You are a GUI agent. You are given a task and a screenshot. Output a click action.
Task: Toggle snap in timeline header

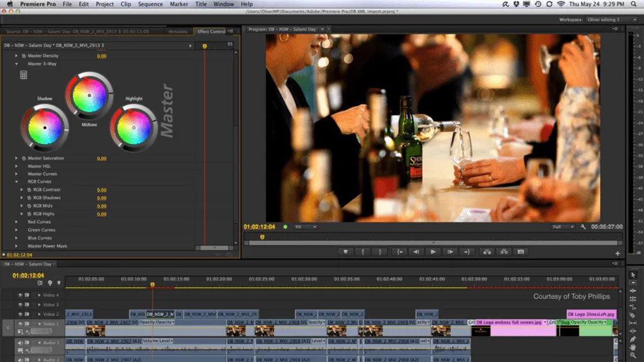pyautogui.click(x=40, y=283)
